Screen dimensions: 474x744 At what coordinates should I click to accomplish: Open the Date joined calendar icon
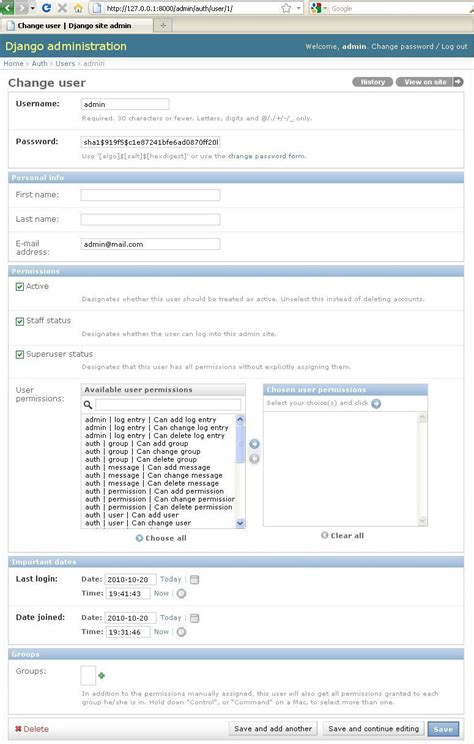coord(195,618)
